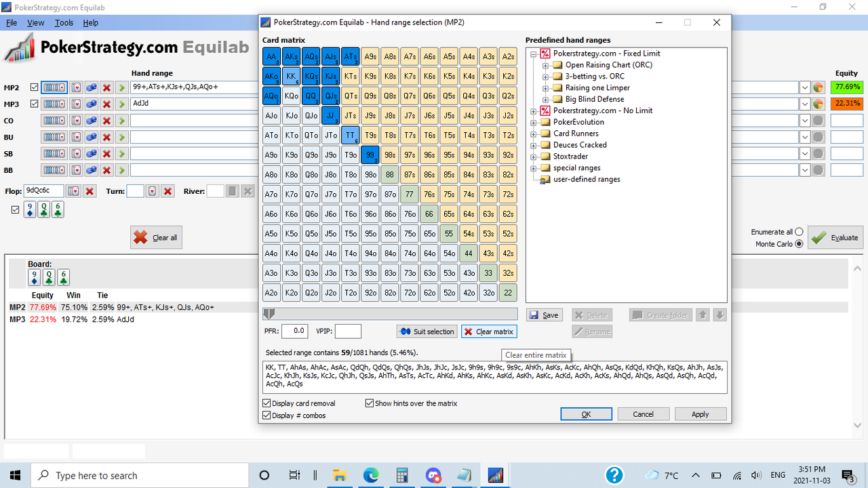Click the MP2 single hand card icon
The image size is (868, 488).
click(77, 87)
